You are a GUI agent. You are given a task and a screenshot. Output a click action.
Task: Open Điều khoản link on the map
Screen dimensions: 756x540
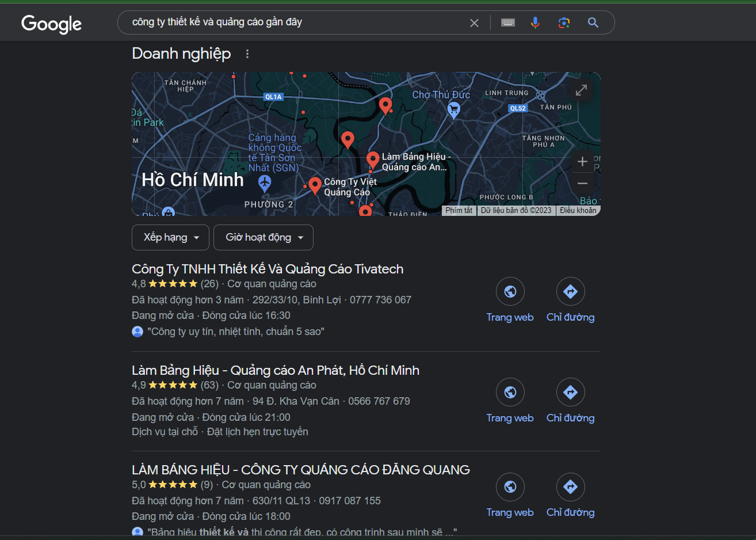578,211
